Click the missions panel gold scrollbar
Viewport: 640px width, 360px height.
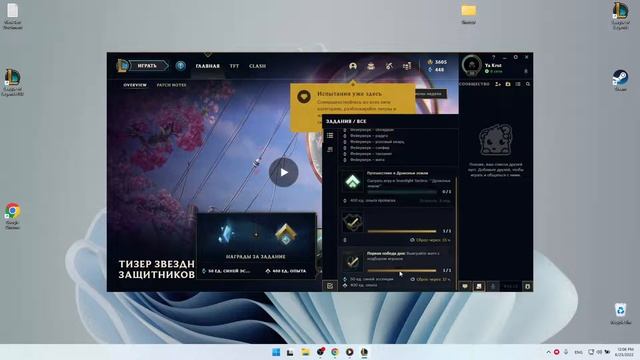pyautogui.click(x=456, y=233)
